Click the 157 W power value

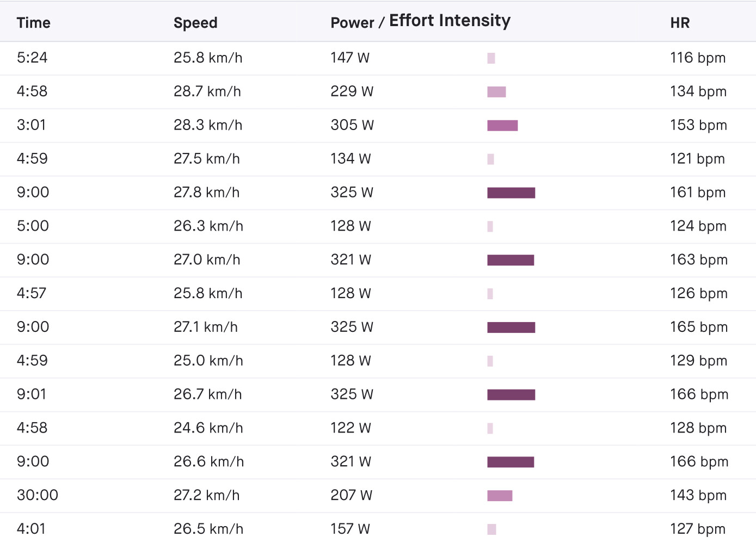(x=350, y=528)
